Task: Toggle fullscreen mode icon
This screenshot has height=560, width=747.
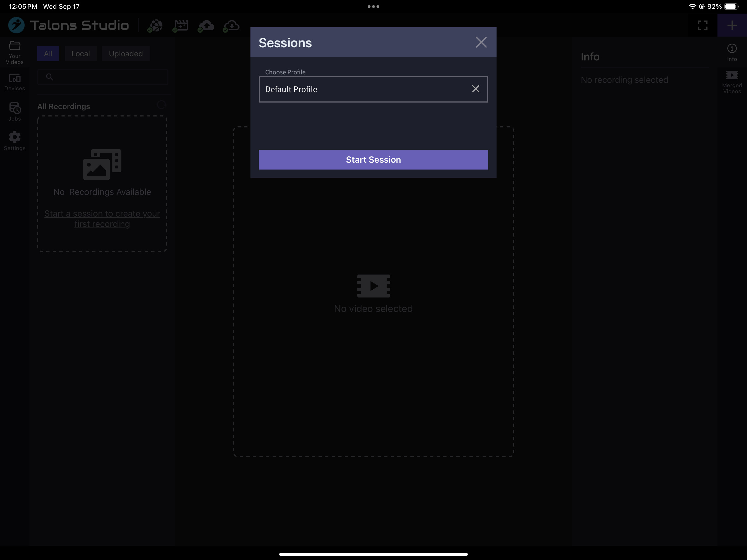Action: coord(702,25)
